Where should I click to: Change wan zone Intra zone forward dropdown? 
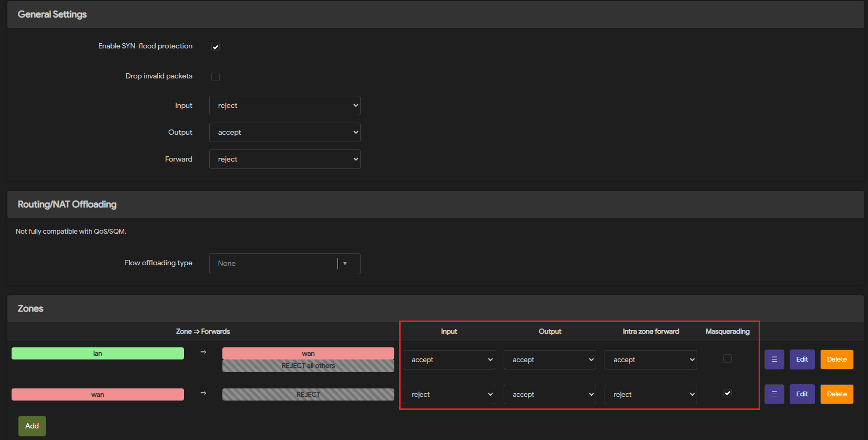(651, 394)
